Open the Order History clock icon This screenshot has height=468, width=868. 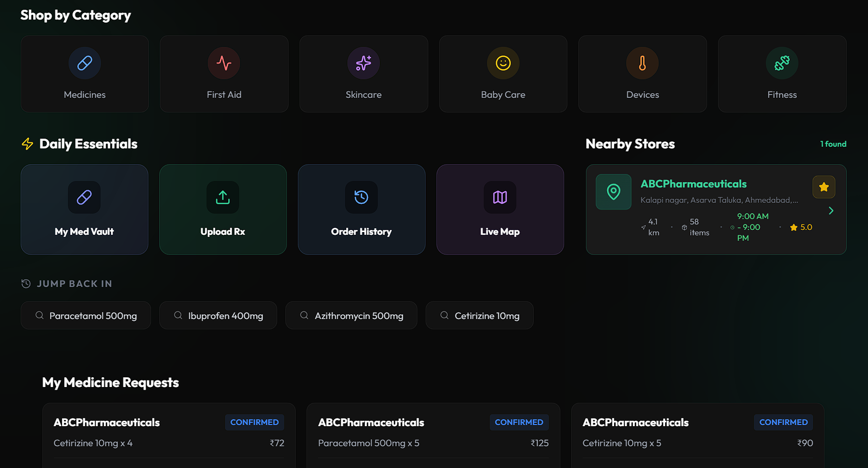click(x=361, y=197)
